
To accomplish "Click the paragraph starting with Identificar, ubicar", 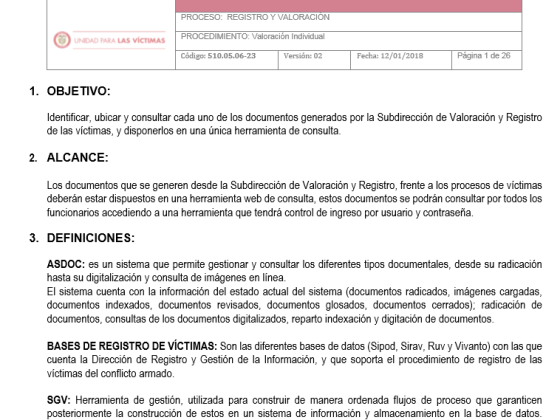I will click(294, 124).
